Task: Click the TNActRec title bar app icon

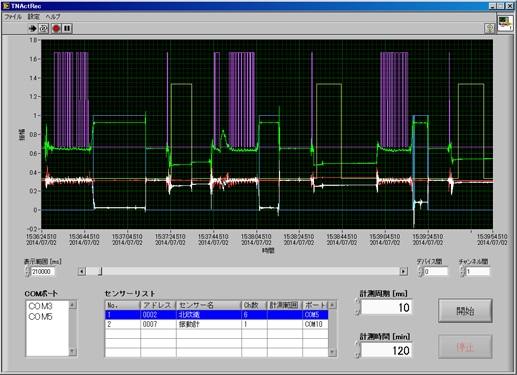Action: pos(6,6)
